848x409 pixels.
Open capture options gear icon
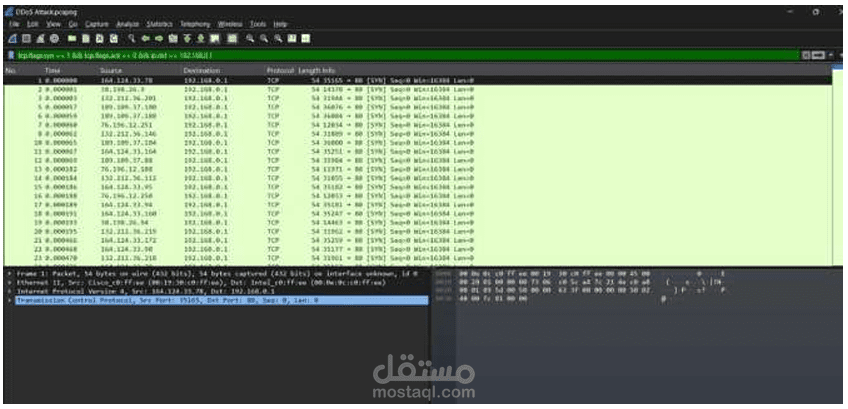point(54,38)
